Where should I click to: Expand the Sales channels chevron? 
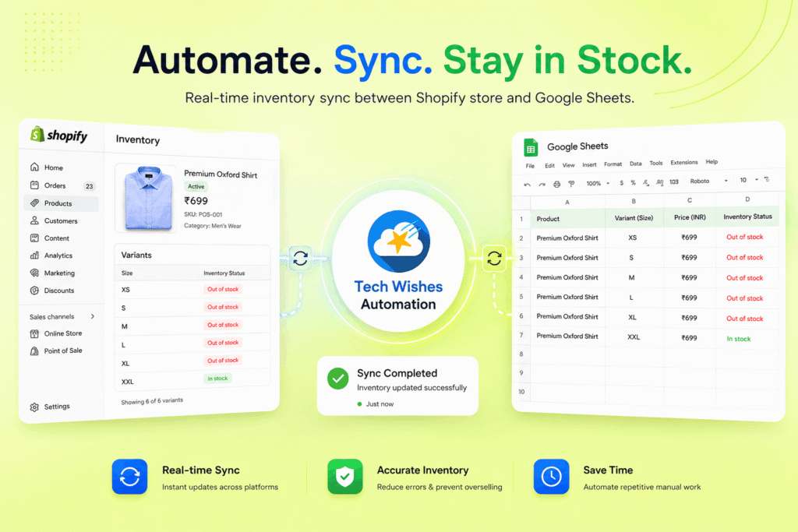point(93,316)
